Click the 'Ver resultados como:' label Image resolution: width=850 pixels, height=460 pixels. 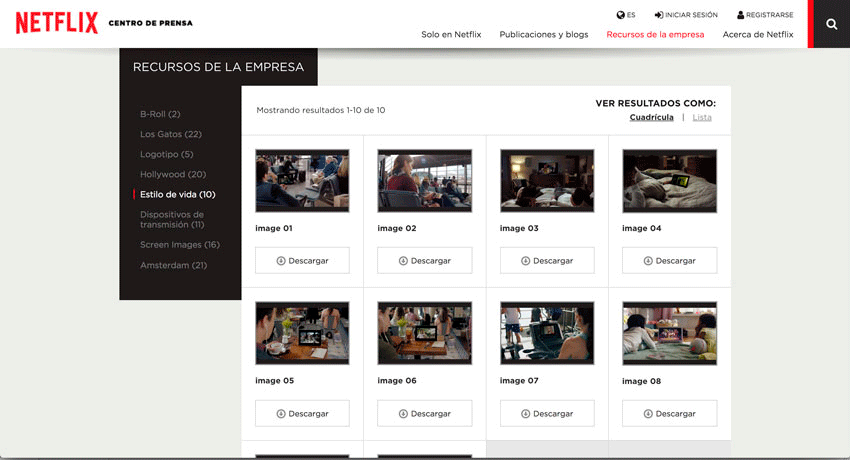[x=655, y=103]
